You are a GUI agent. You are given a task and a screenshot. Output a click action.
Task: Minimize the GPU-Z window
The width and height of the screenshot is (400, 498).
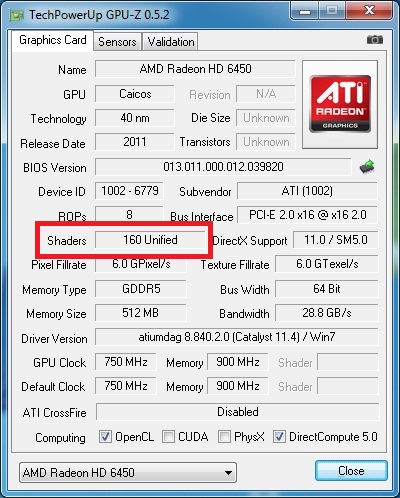click(x=305, y=11)
